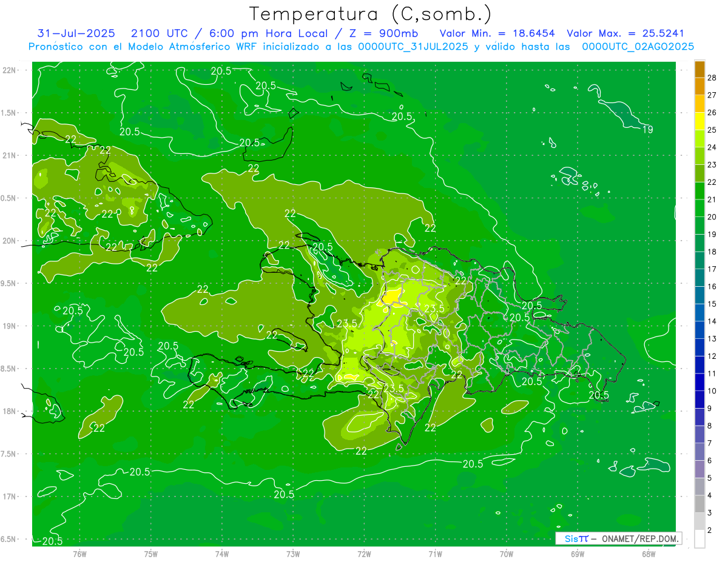Viewport: 728px width, 562px height.
Task: Click the 69W longitude axis label
Action: pos(578,554)
